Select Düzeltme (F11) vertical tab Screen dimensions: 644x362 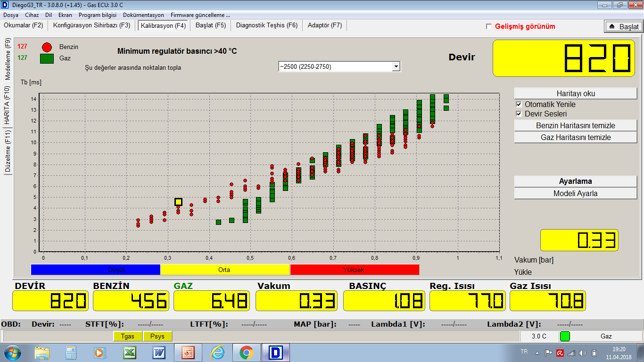[8, 151]
